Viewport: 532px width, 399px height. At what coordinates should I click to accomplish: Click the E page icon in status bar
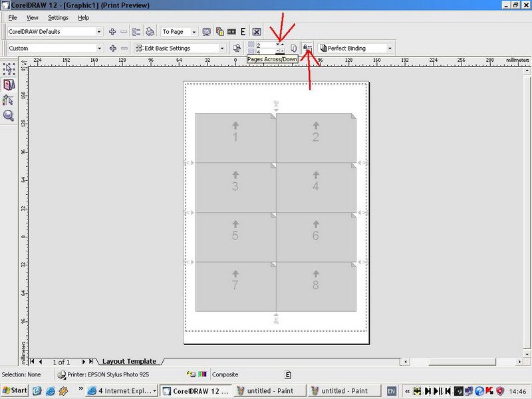[288, 374]
